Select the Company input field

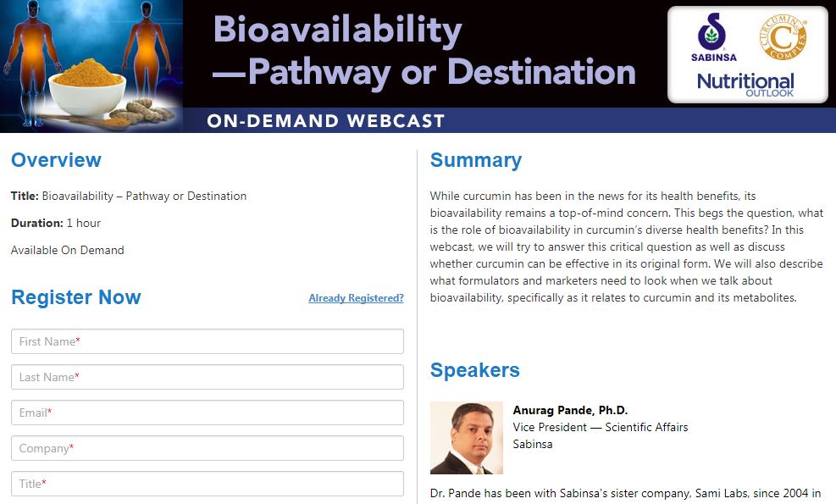pyautogui.click(x=208, y=448)
